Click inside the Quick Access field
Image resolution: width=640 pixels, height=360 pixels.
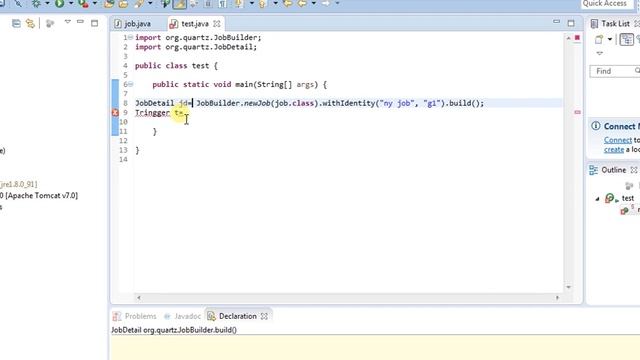click(606, 4)
